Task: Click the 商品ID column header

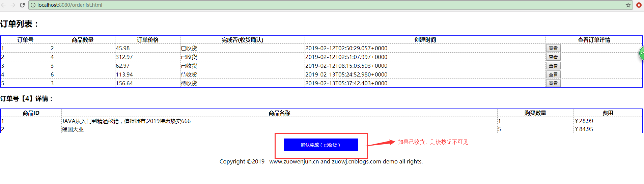Action: [x=31, y=113]
